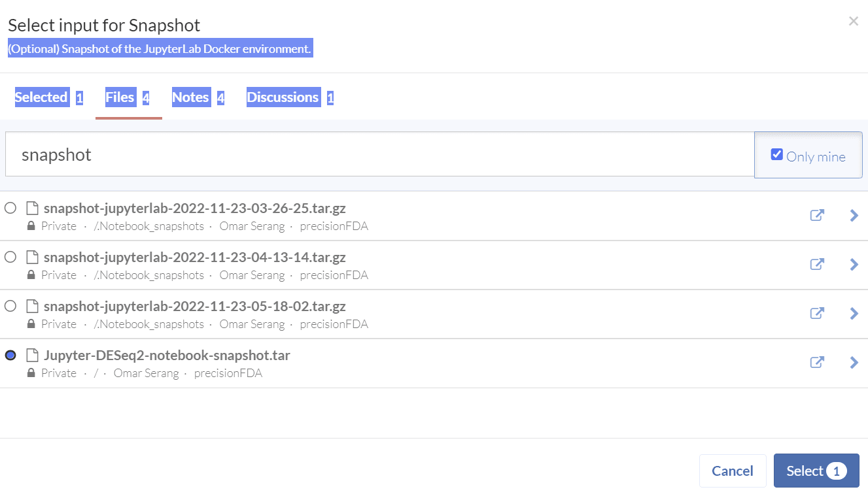Toggle the Only mine checkbox
Viewport: 868px width, 498px height.
(x=777, y=155)
